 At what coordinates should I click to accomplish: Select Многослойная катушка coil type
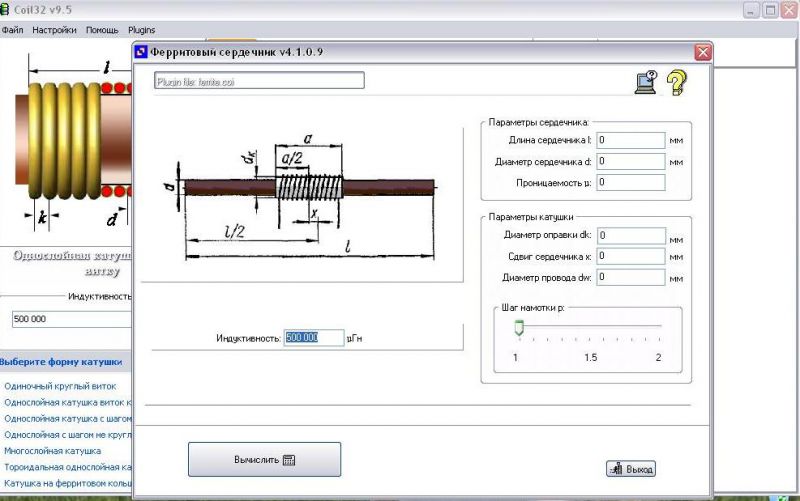(51, 451)
